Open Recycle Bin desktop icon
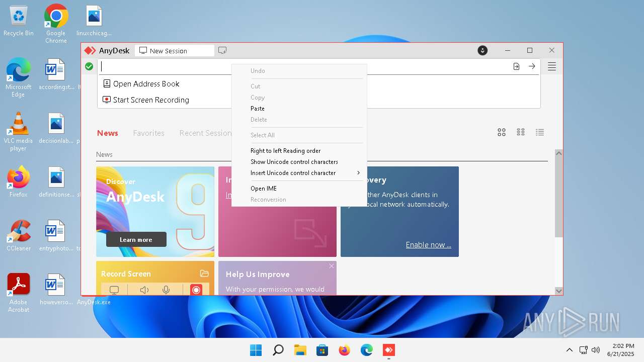Image resolution: width=644 pixels, height=362 pixels. click(19, 21)
